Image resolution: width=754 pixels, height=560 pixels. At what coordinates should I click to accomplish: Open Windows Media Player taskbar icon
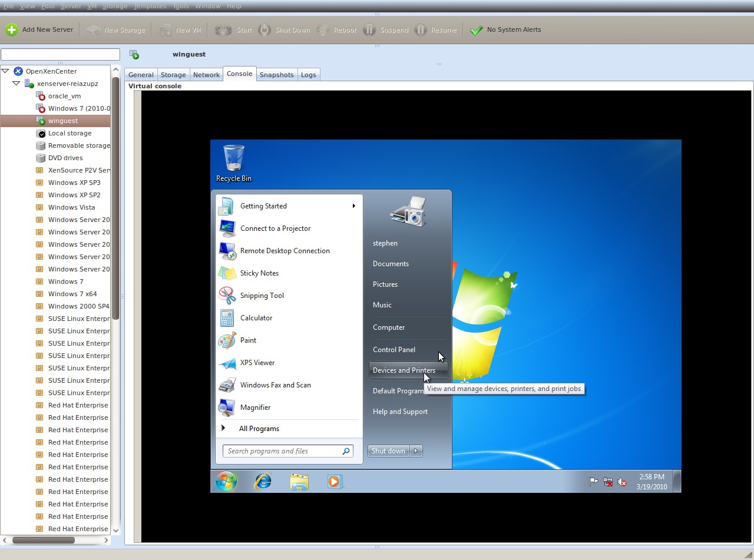coord(334,481)
